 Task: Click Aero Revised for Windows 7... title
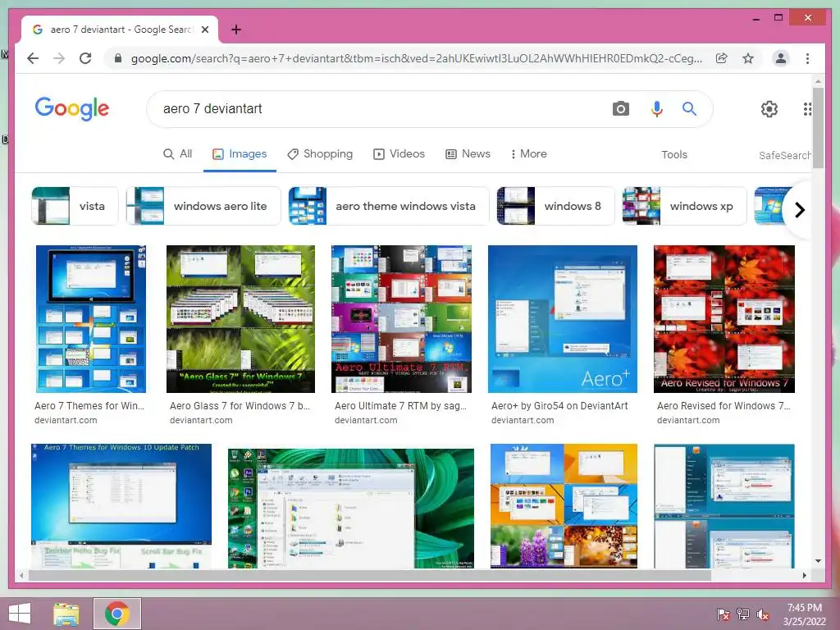coord(724,406)
